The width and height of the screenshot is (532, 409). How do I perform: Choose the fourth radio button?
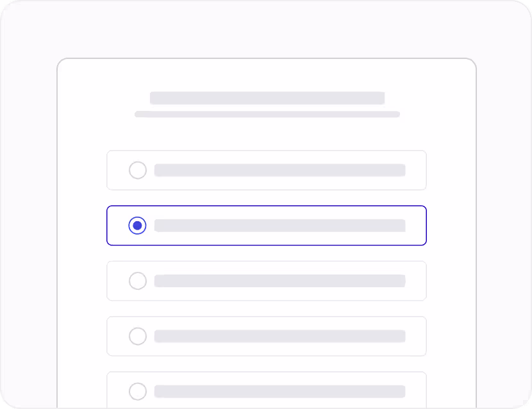coord(137,336)
